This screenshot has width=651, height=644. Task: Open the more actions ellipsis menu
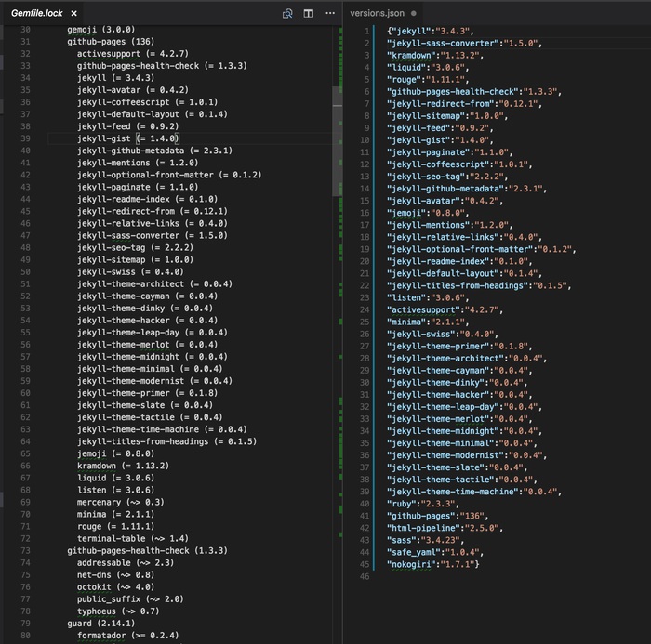click(330, 13)
